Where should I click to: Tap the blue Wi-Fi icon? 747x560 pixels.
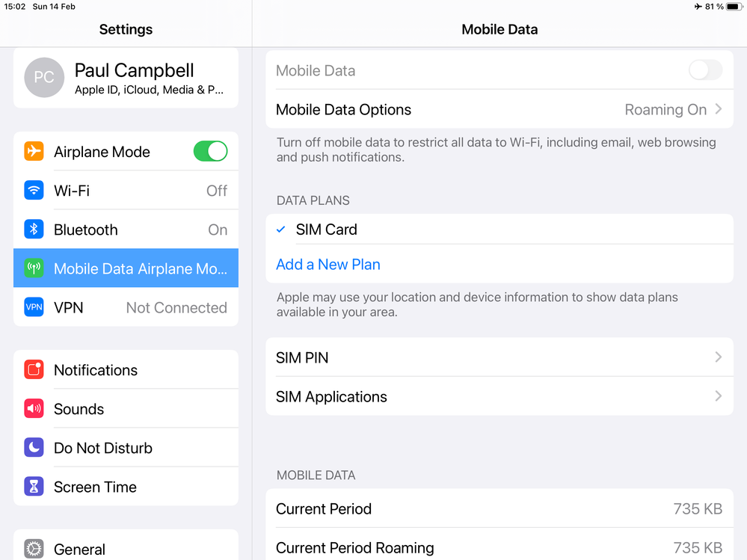coord(34,191)
